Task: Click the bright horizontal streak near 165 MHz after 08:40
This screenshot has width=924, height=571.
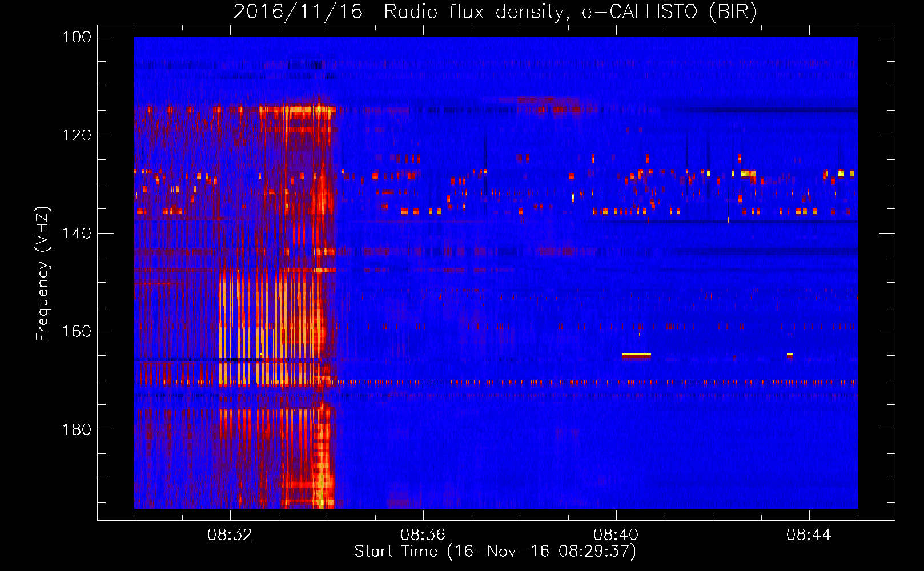Action: coord(636,355)
